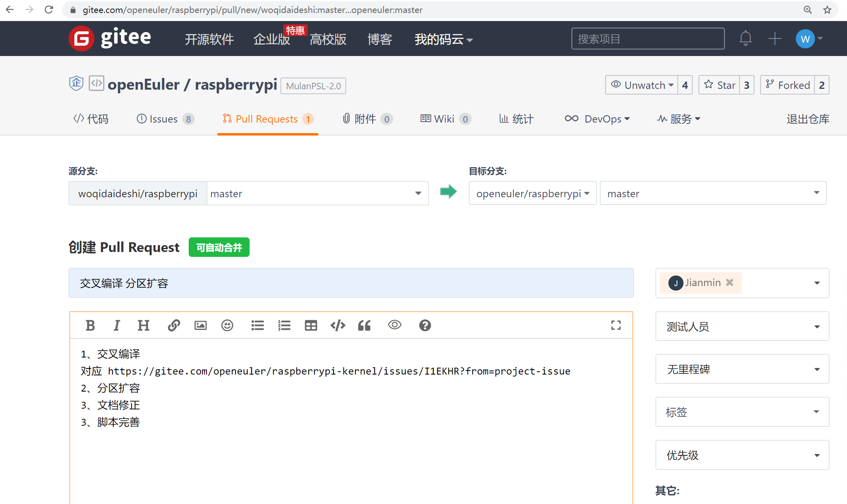Image resolution: width=847 pixels, height=504 pixels.
Task: Open the 优先级 priority dropdown
Action: 742,455
